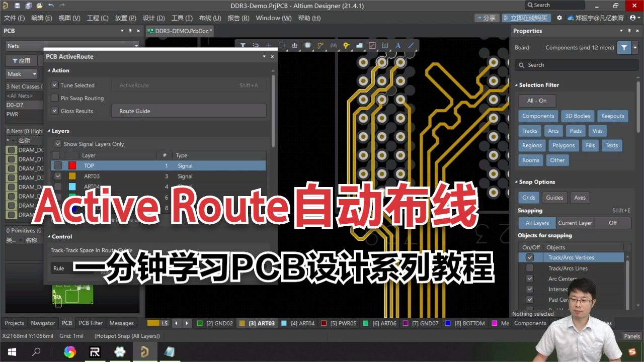Toggle the Polygons selection filter button

[x=563, y=145]
